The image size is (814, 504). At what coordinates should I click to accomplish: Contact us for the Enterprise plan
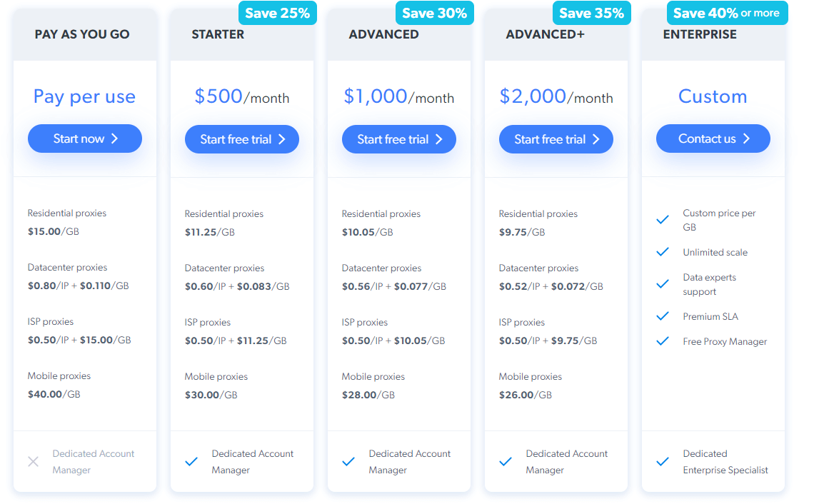[713, 138]
